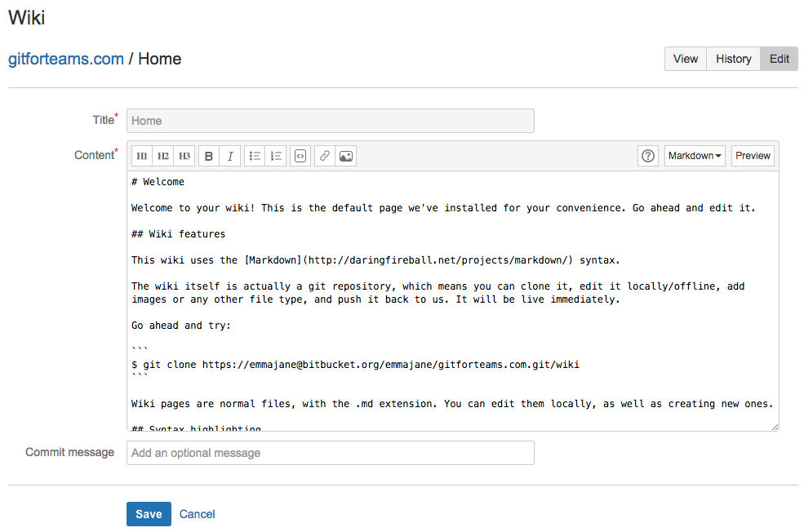Open the editor help dialog
This screenshot has width=804, height=532.
(647, 155)
